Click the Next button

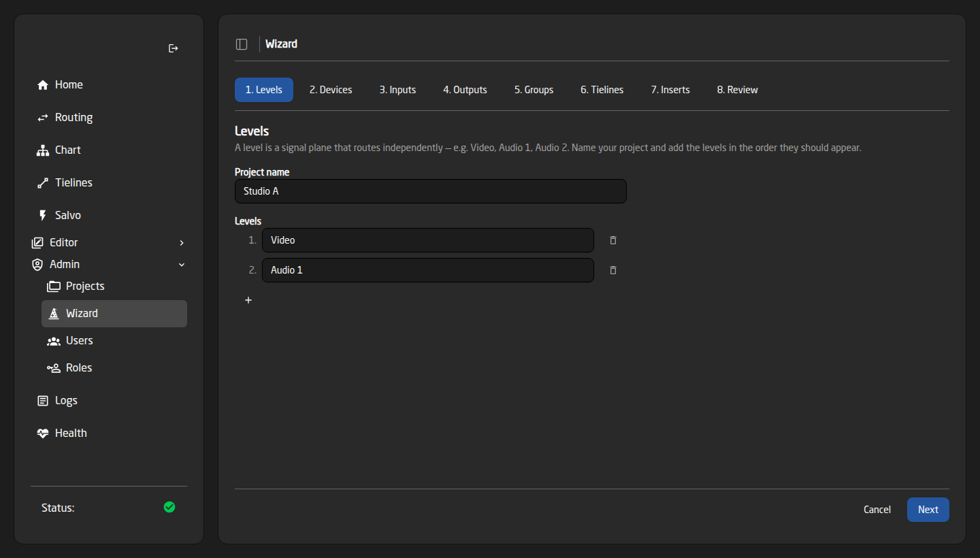(x=928, y=510)
